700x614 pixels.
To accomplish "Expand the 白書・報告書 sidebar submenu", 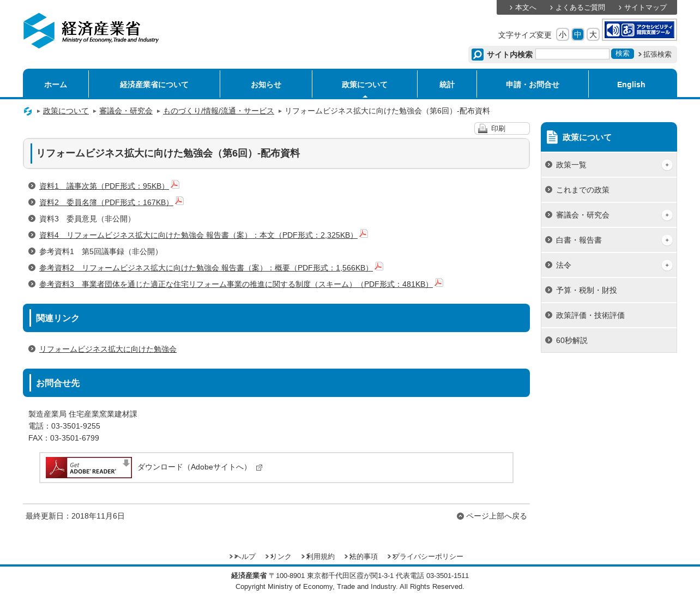I will click(667, 240).
